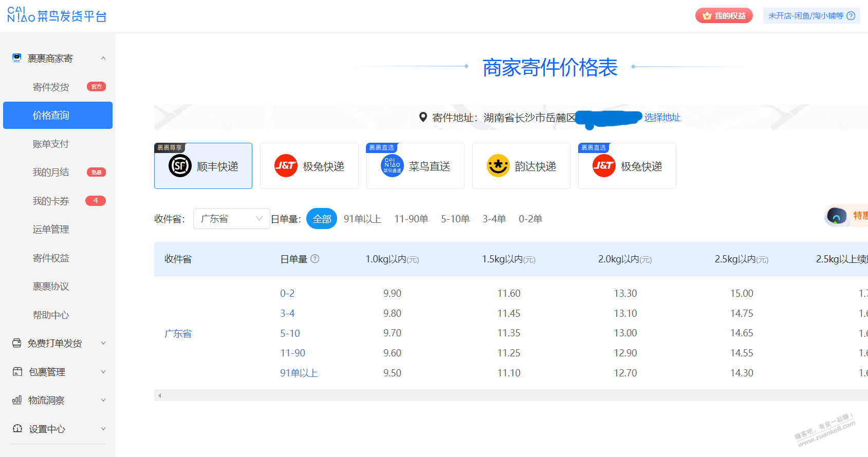The height and width of the screenshot is (457, 868).
Task: Click the 1.0kg以内 column header
Action: click(392, 259)
